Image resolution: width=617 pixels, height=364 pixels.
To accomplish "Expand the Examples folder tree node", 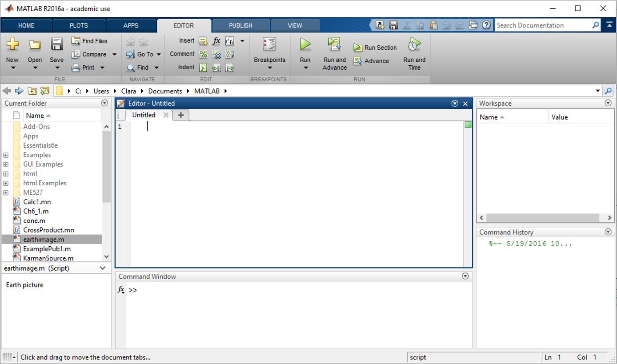I will coord(6,155).
